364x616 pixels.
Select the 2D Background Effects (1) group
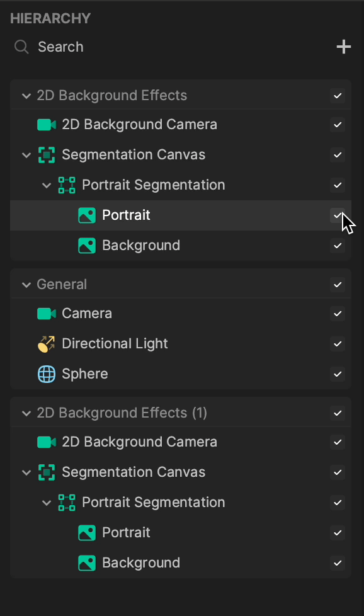pyautogui.click(x=112, y=413)
